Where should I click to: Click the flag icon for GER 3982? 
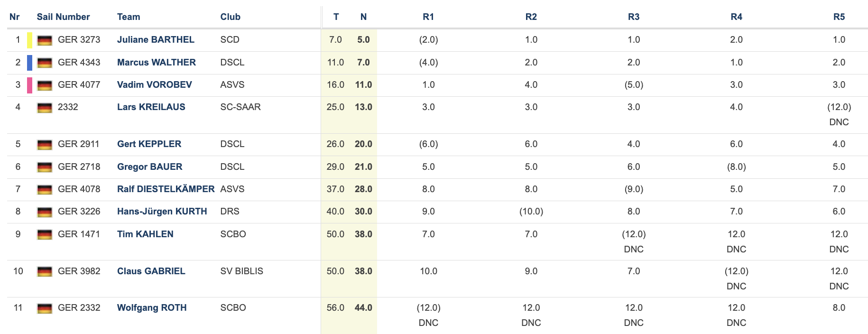click(45, 271)
